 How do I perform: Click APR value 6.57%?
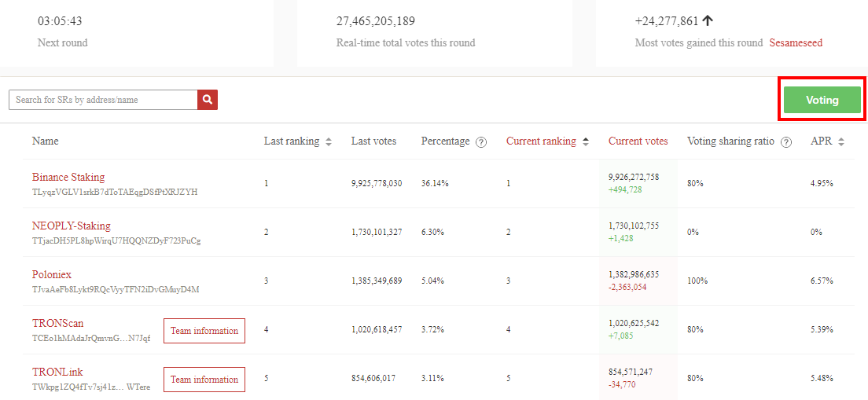[822, 281]
